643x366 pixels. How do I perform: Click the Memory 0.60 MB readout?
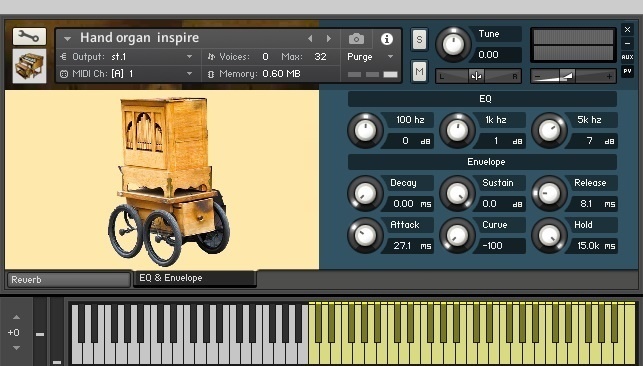pyautogui.click(x=281, y=74)
